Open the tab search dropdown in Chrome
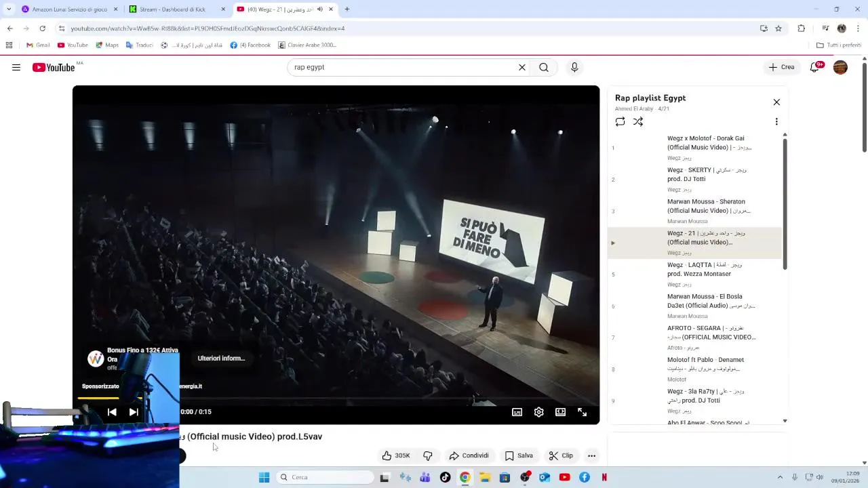The image size is (868, 488). (x=9, y=9)
